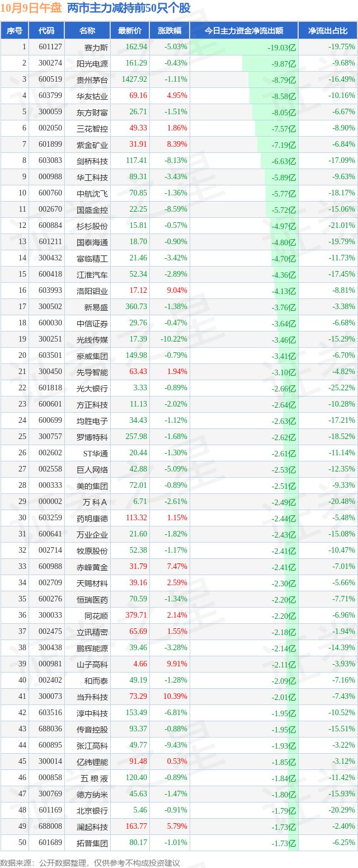
Task: Click stock name 东方财富
Action: (92, 112)
